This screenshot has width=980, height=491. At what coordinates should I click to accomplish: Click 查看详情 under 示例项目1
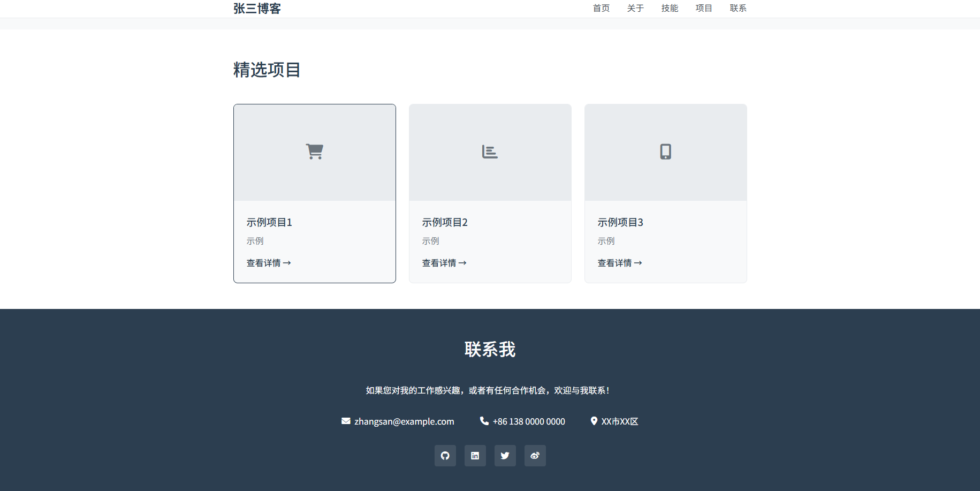coord(269,263)
